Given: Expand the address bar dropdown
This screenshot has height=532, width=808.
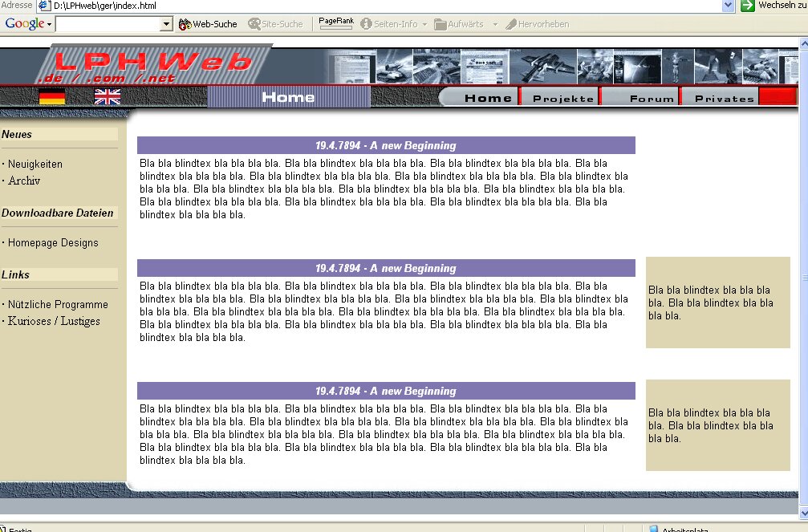Looking at the screenshot, I should (x=728, y=6).
